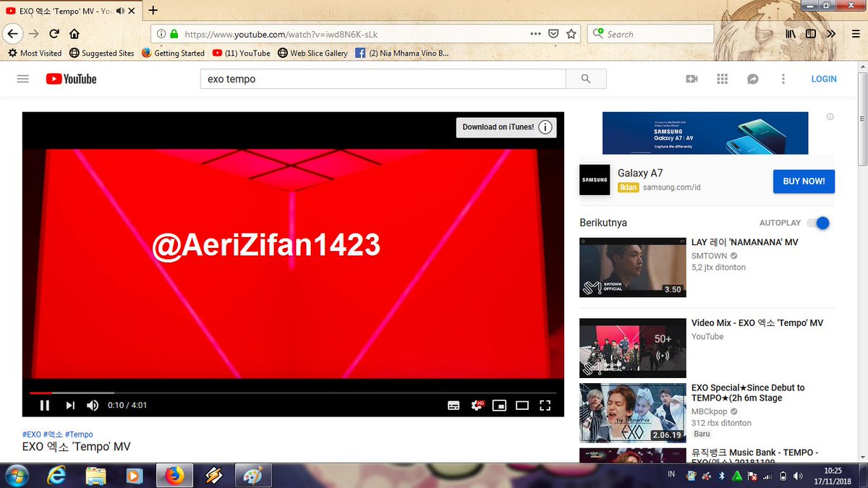The image size is (868, 488).
Task: Open the create video camera icon
Action: pyautogui.click(x=692, y=79)
